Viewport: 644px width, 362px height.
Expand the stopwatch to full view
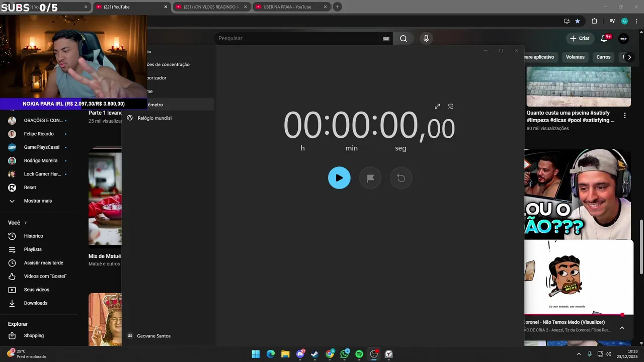pyautogui.click(x=437, y=106)
